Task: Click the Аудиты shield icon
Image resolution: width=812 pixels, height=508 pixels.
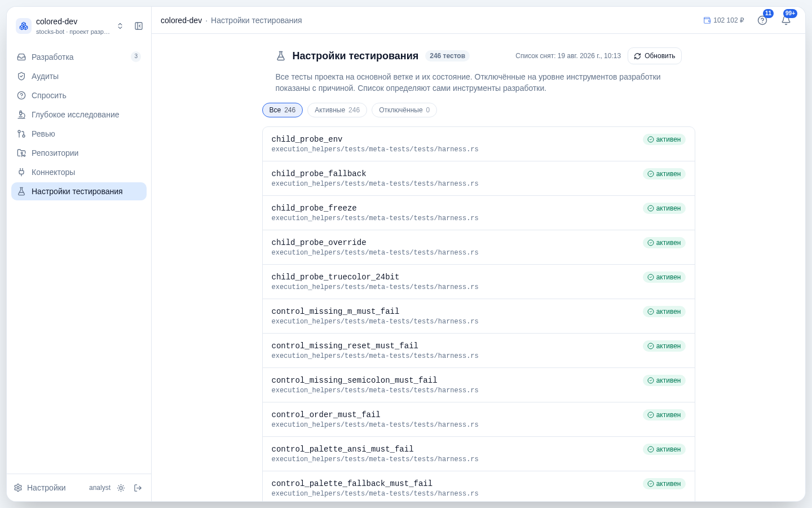Action: point(21,76)
